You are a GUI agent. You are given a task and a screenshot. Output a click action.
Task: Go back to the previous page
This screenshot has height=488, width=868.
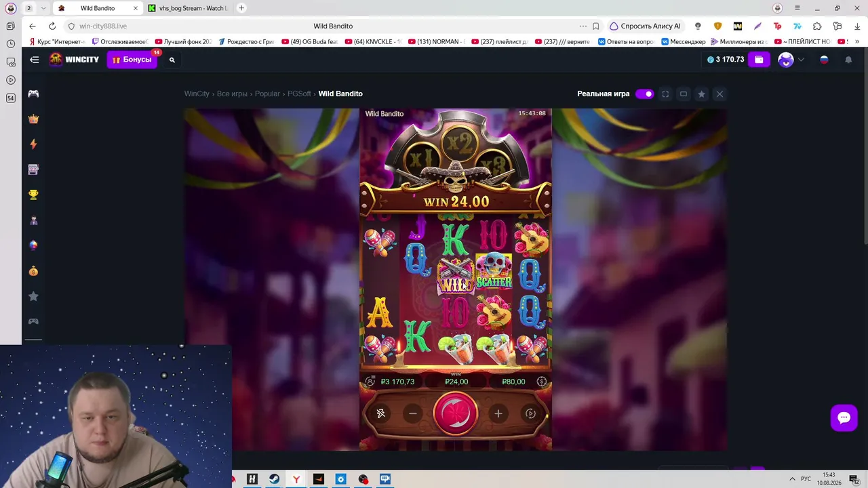pos(33,26)
